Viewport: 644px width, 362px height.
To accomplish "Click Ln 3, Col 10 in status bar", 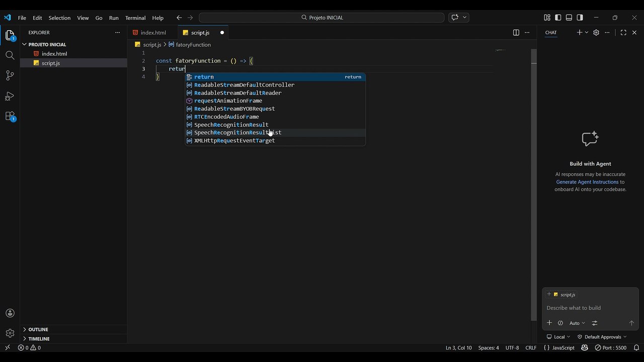I will click(x=459, y=347).
